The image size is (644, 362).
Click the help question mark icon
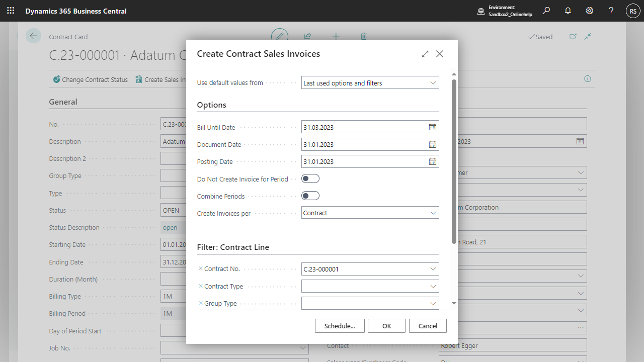pyautogui.click(x=611, y=11)
